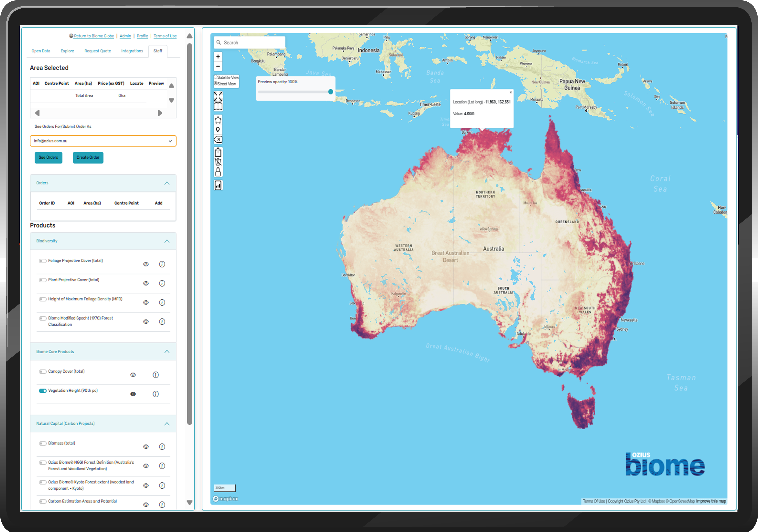Click the fullscreen expand arrows icon
This screenshot has height=532, width=758.
pos(218,96)
